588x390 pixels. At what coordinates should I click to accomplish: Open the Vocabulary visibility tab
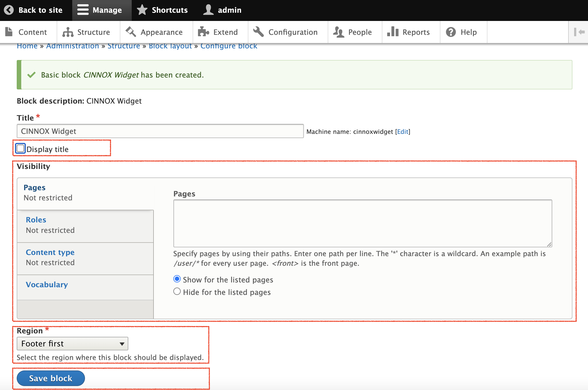click(47, 284)
